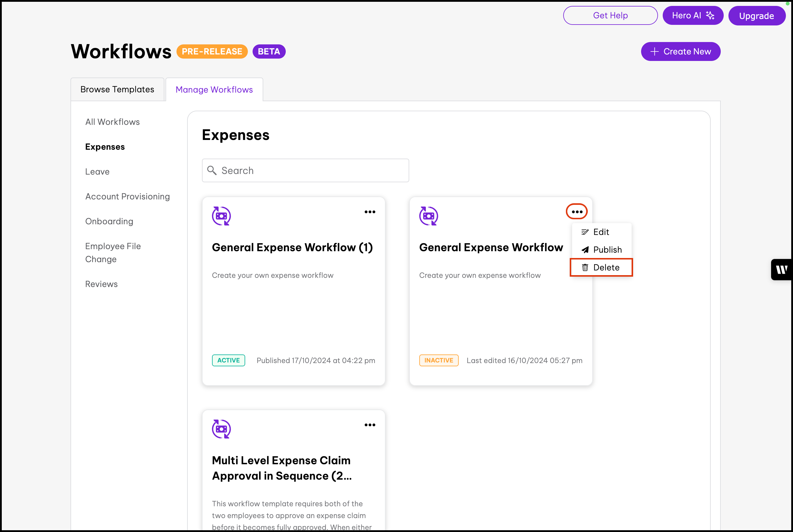Select Edit from the context menu

(601, 232)
